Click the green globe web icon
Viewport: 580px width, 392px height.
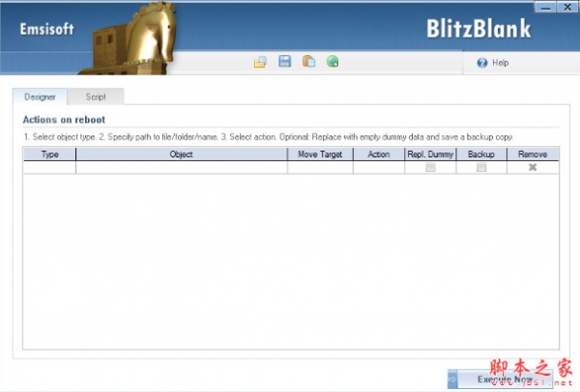(x=333, y=61)
